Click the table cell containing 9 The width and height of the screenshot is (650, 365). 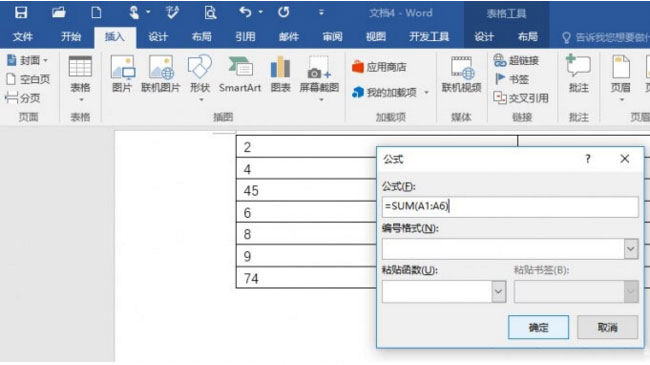tap(306, 256)
